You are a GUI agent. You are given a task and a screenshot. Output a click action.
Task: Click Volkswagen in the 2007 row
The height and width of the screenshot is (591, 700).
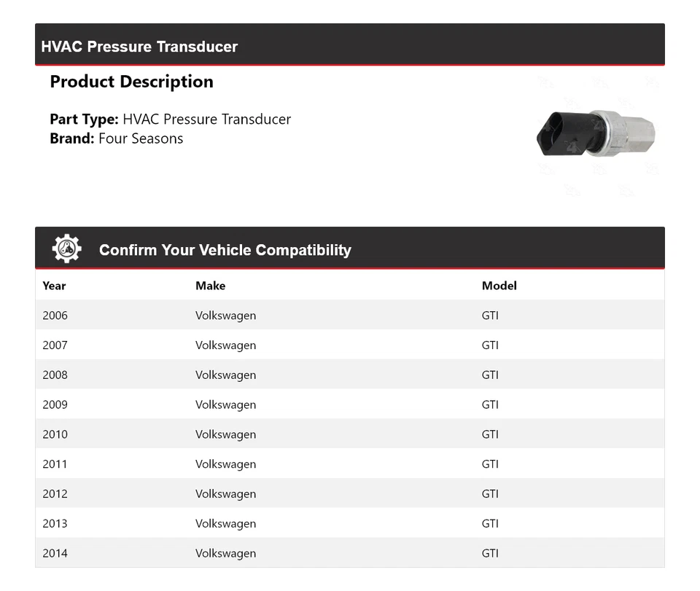point(225,345)
